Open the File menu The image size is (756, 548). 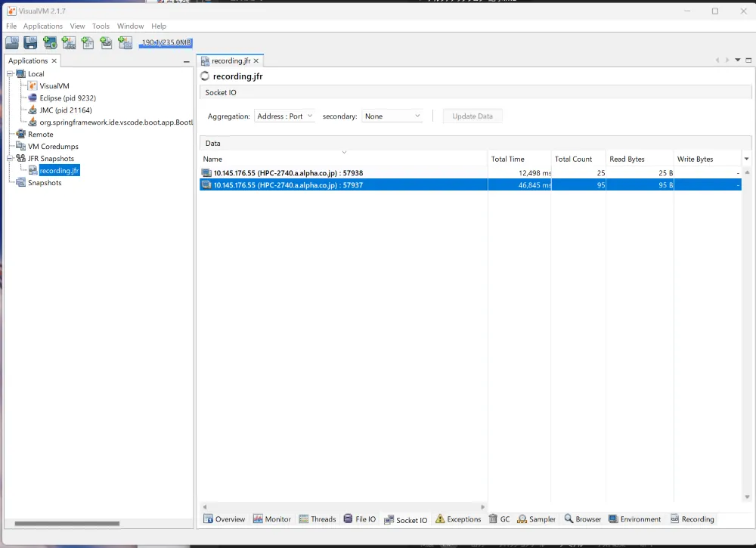point(11,26)
